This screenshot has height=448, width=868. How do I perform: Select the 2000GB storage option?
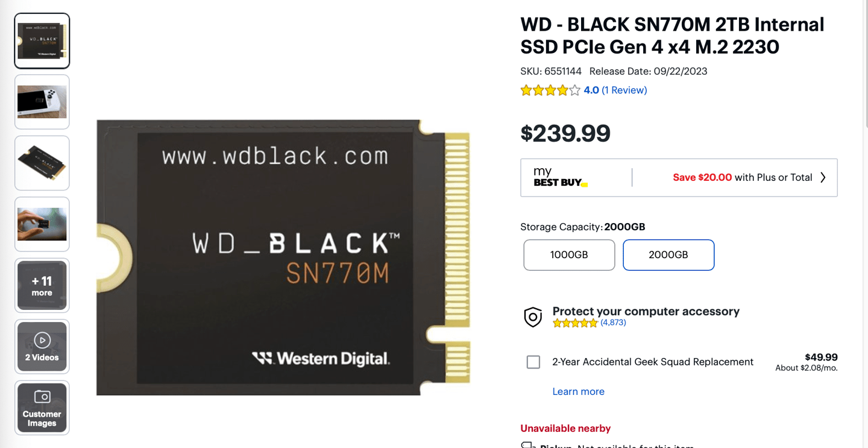click(x=668, y=254)
